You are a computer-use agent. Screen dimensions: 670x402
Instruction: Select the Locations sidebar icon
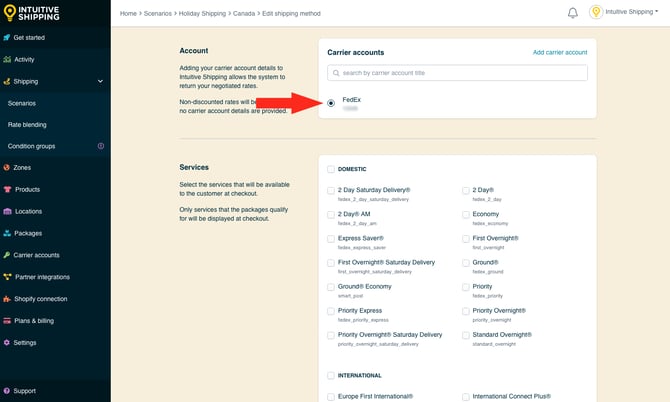[x=8, y=211]
